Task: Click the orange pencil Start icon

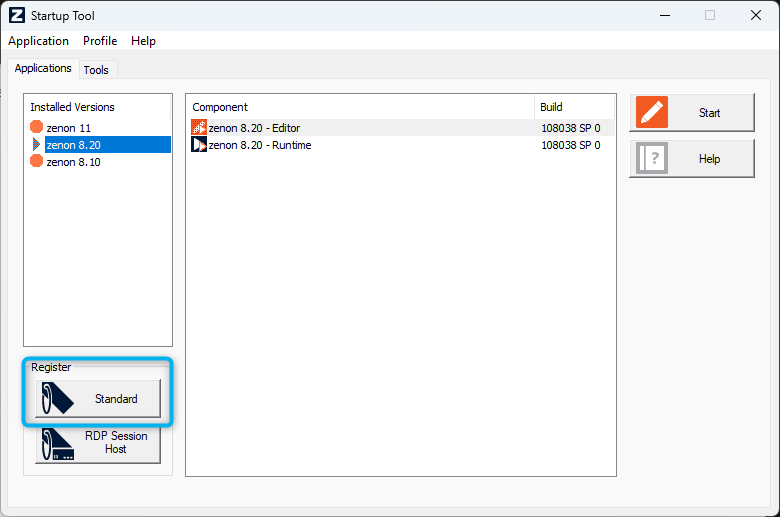Action: (652, 112)
